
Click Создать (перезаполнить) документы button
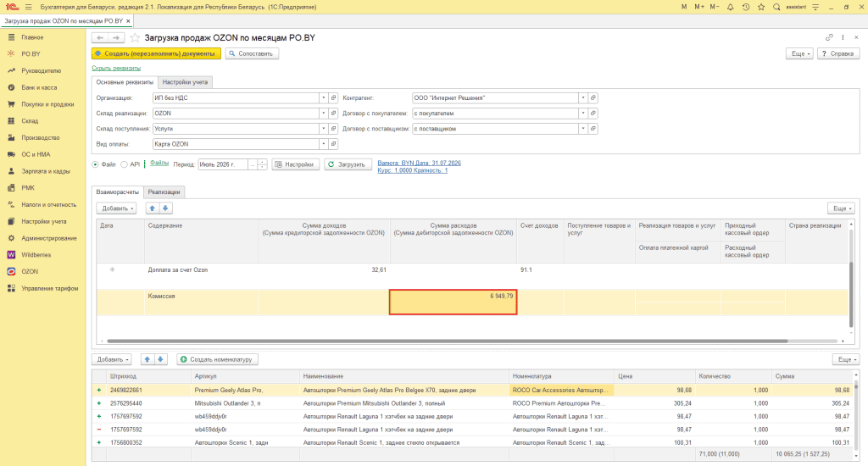point(156,53)
